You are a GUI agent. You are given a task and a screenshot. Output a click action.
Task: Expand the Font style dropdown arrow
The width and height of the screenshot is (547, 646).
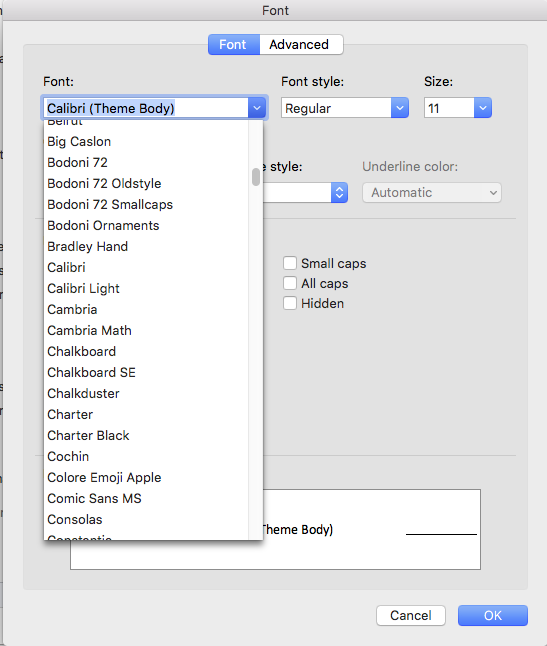point(400,108)
